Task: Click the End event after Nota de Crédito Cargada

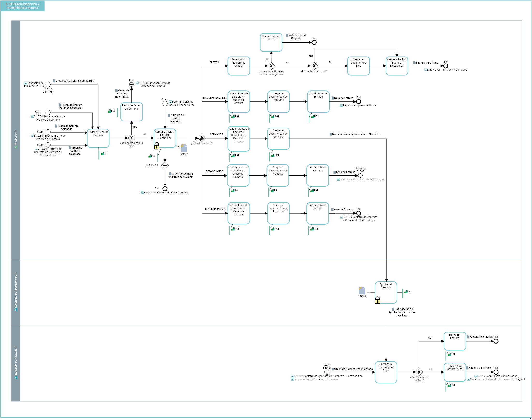Action: click(314, 42)
